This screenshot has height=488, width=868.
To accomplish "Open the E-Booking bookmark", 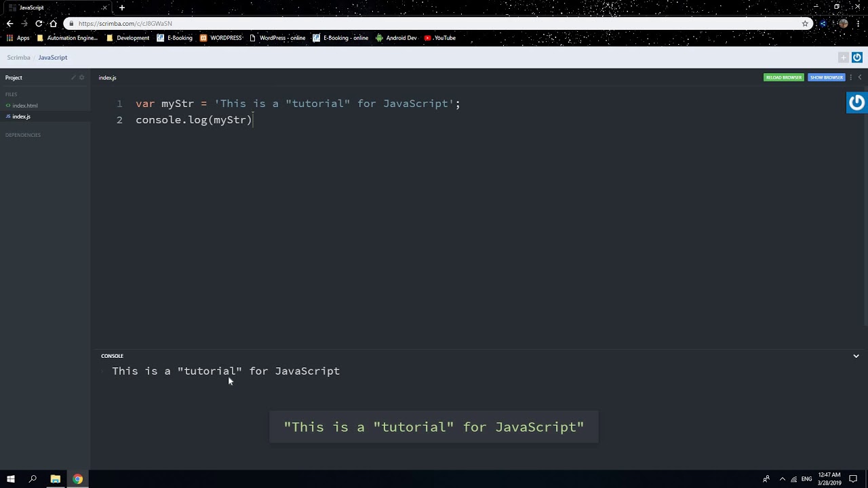I will click(x=174, y=38).
